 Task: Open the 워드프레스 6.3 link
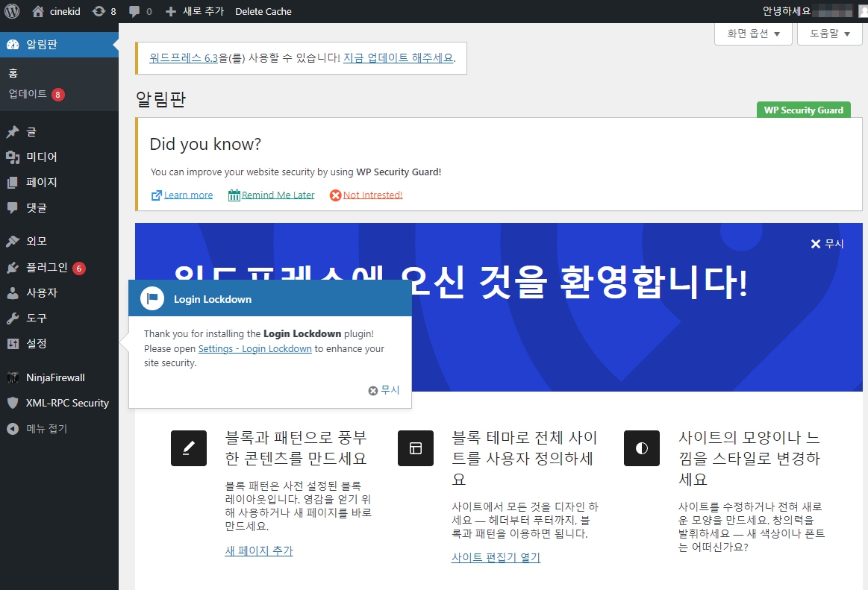click(x=184, y=58)
